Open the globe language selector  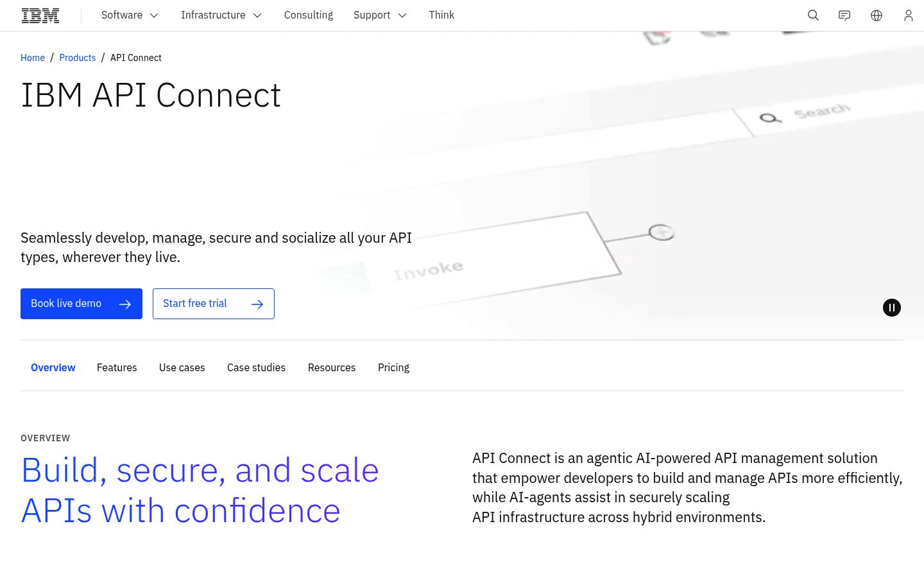(877, 15)
